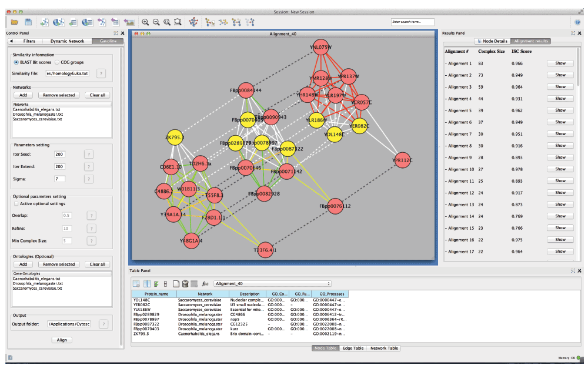Click Results Panel vertical scrollbar
588x372 pixels.
(x=579, y=68)
